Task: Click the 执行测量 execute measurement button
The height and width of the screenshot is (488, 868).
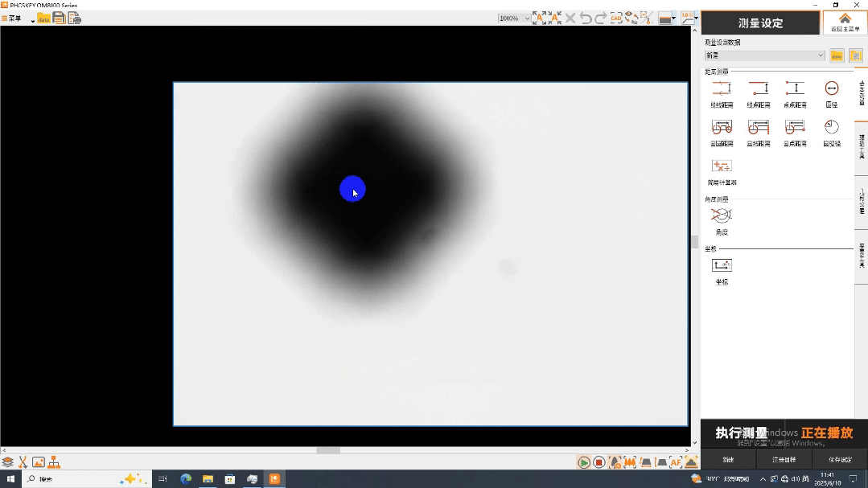Action: click(741, 433)
